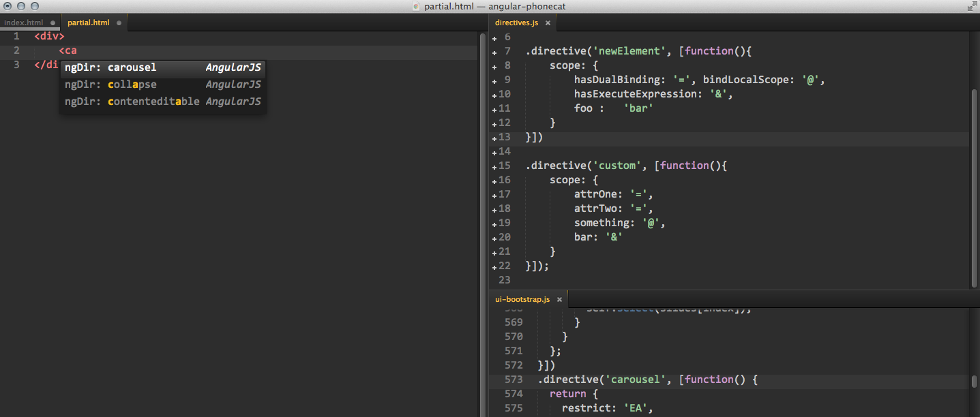Click the plus gutter mark on line 18
980x417 pixels.
[x=494, y=211]
